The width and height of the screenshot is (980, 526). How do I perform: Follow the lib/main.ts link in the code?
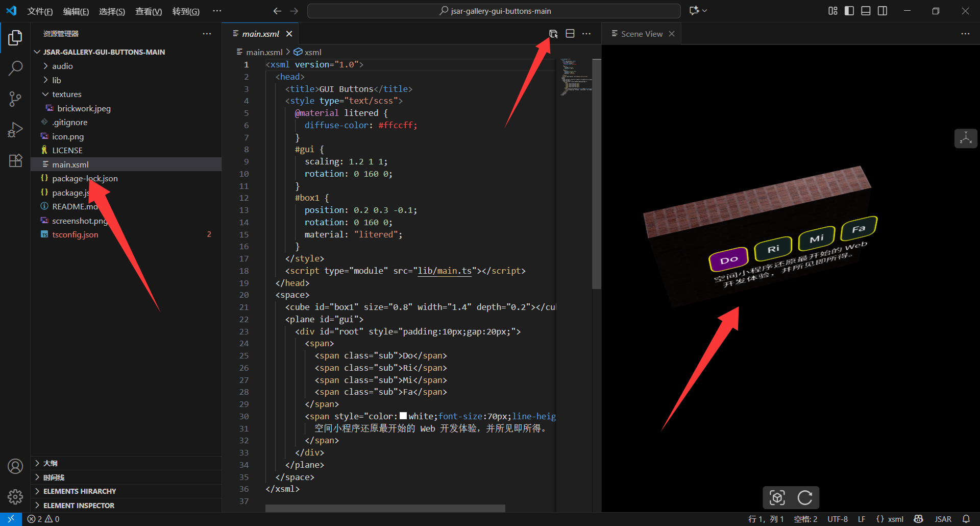coord(445,271)
